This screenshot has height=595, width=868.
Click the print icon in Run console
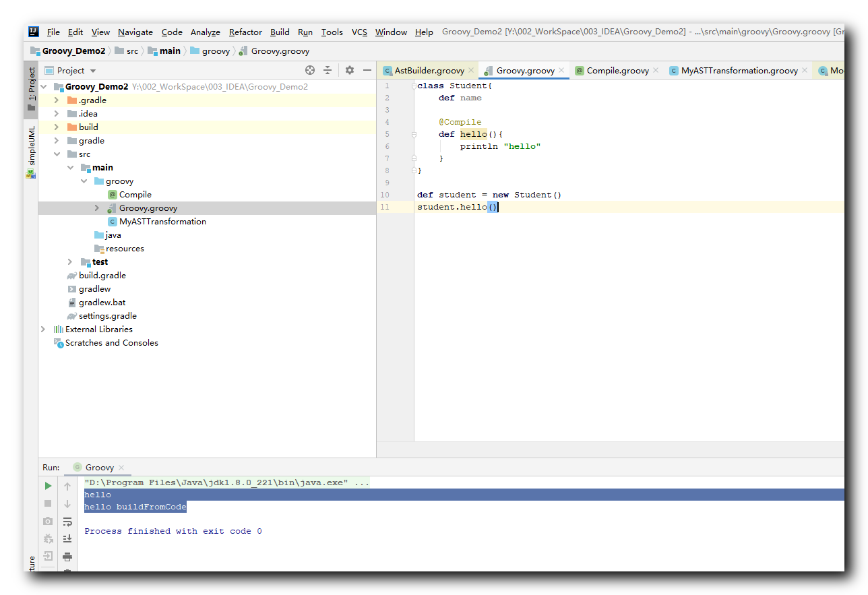(x=67, y=557)
